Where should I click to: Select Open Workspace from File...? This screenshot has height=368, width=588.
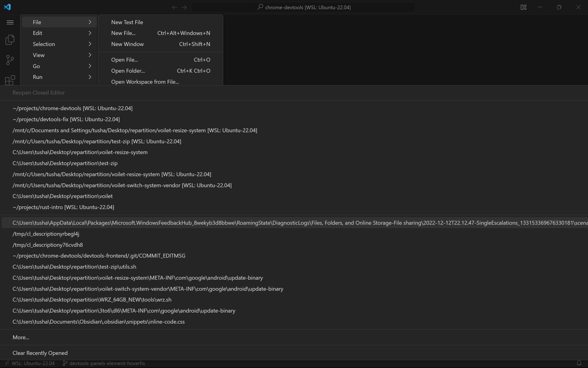(161, 82)
